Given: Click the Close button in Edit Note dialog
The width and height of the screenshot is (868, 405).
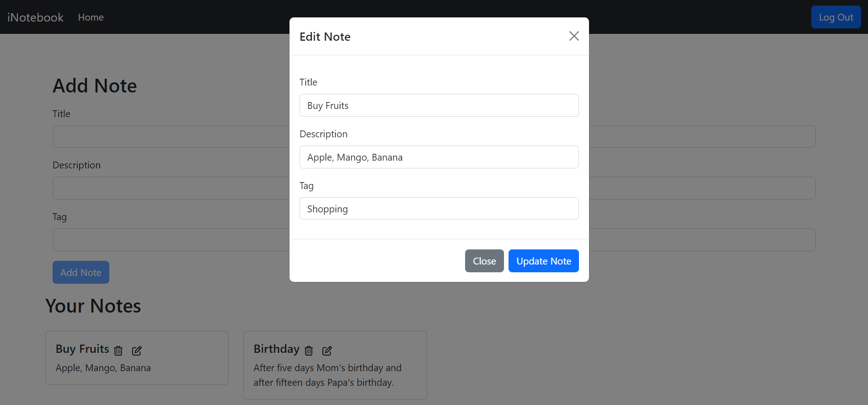Looking at the screenshot, I should [x=484, y=261].
